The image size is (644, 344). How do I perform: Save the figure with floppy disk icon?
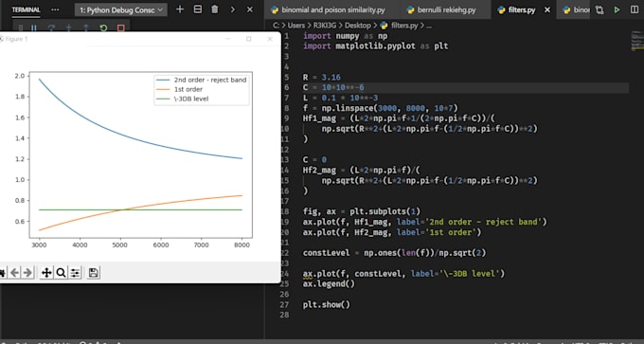[93, 273]
